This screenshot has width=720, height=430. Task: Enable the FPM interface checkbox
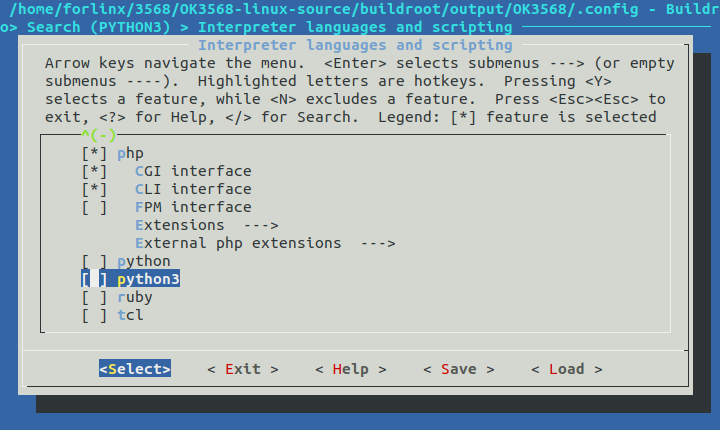point(95,207)
